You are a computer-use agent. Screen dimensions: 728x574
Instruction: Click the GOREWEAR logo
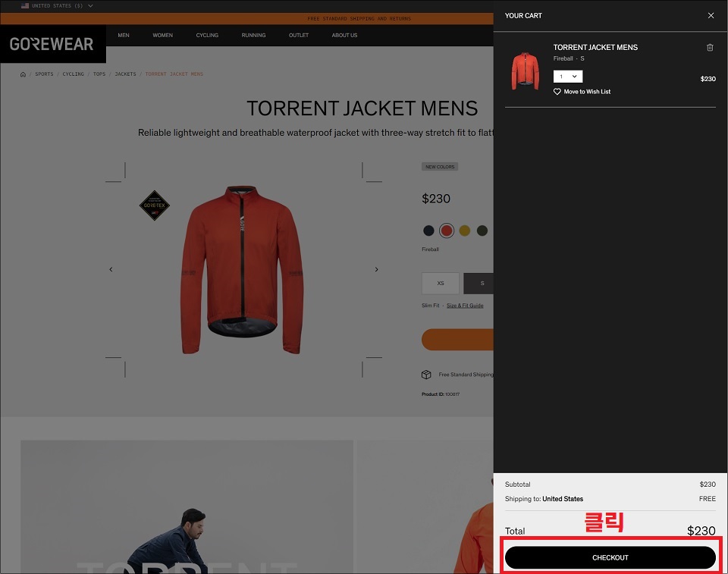coord(52,44)
